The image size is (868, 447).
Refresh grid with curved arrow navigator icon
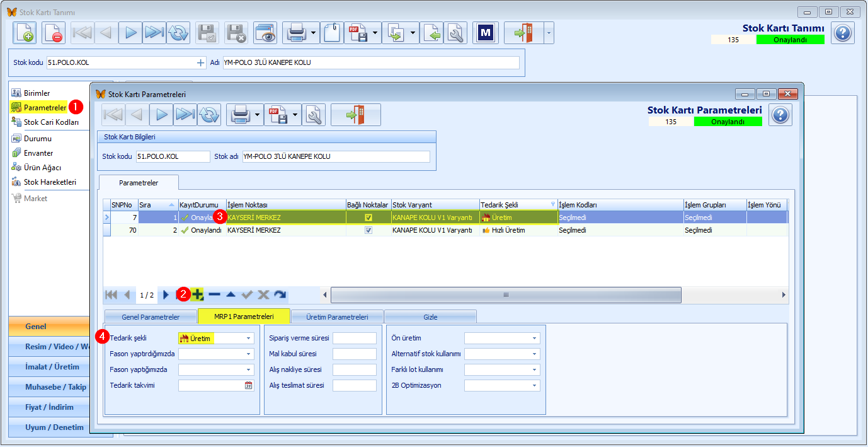coord(280,294)
